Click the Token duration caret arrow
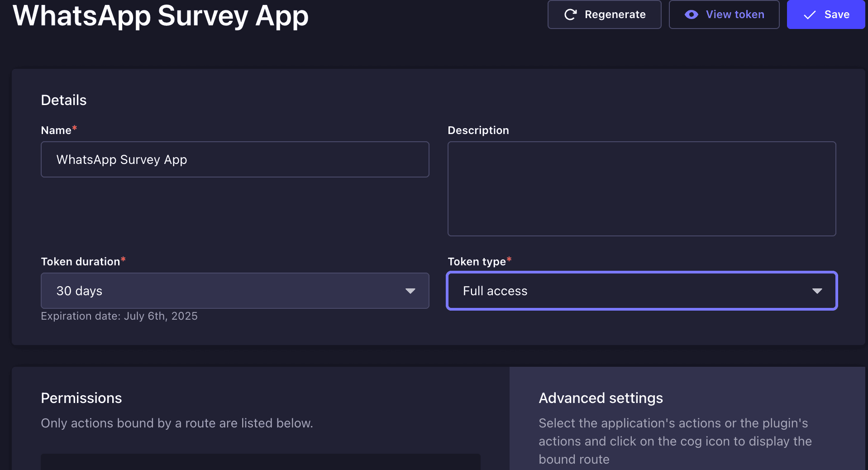Screen dimensions: 868x470 410,291
